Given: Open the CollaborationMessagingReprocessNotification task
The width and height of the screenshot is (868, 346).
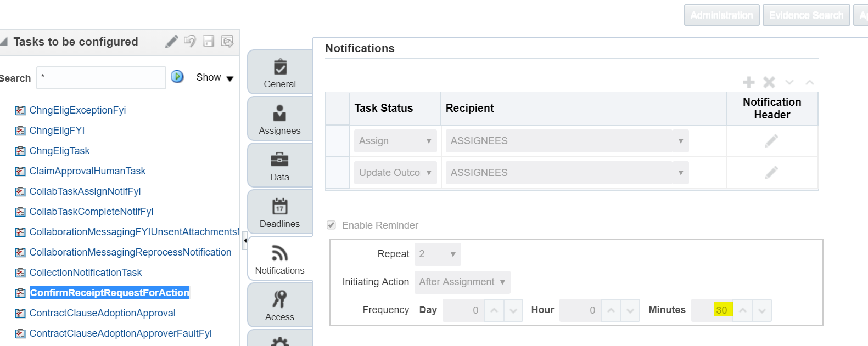Looking at the screenshot, I should (131, 252).
